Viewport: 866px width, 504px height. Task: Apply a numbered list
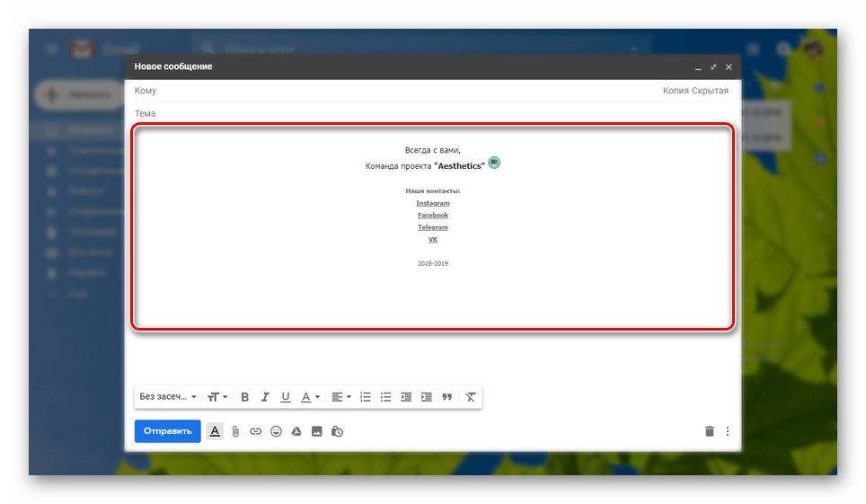pyautogui.click(x=365, y=397)
